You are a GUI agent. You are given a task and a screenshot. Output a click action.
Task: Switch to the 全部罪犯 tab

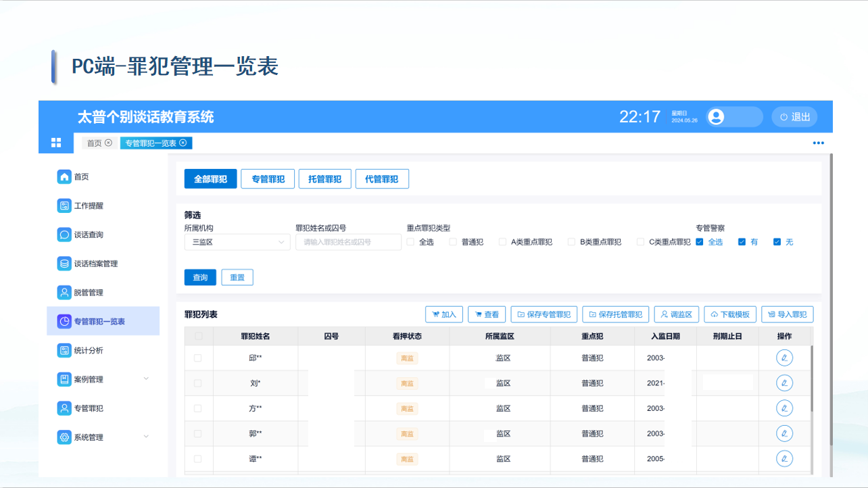point(210,179)
